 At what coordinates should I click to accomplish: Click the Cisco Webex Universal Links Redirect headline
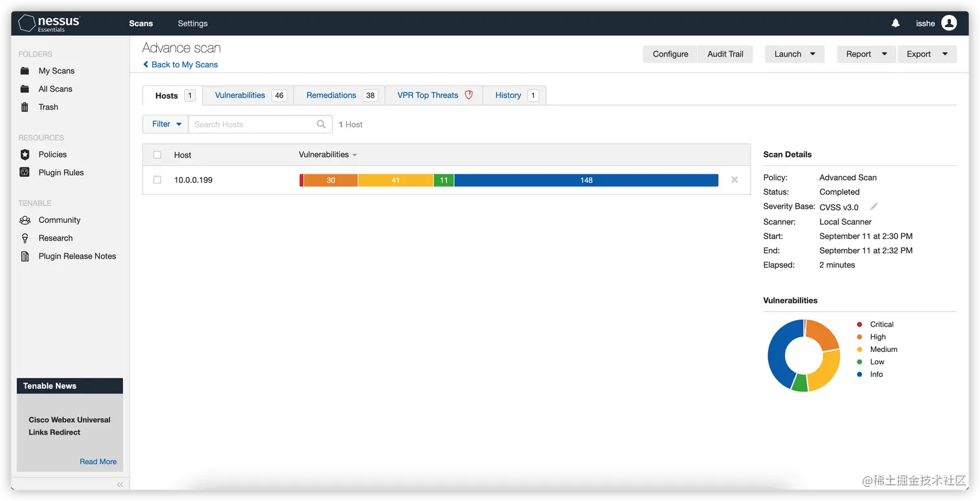click(69, 426)
